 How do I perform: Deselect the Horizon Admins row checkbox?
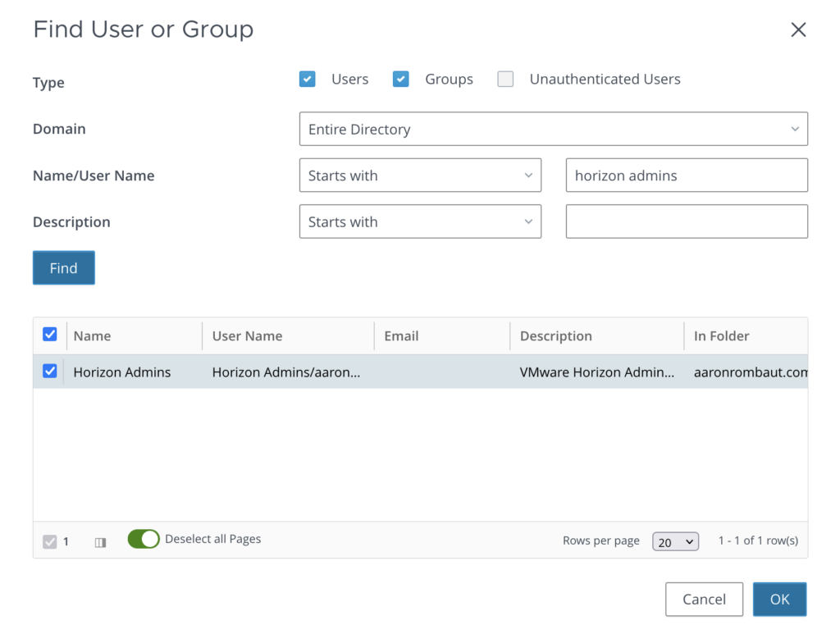pyautogui.click(x=50, y=372)
